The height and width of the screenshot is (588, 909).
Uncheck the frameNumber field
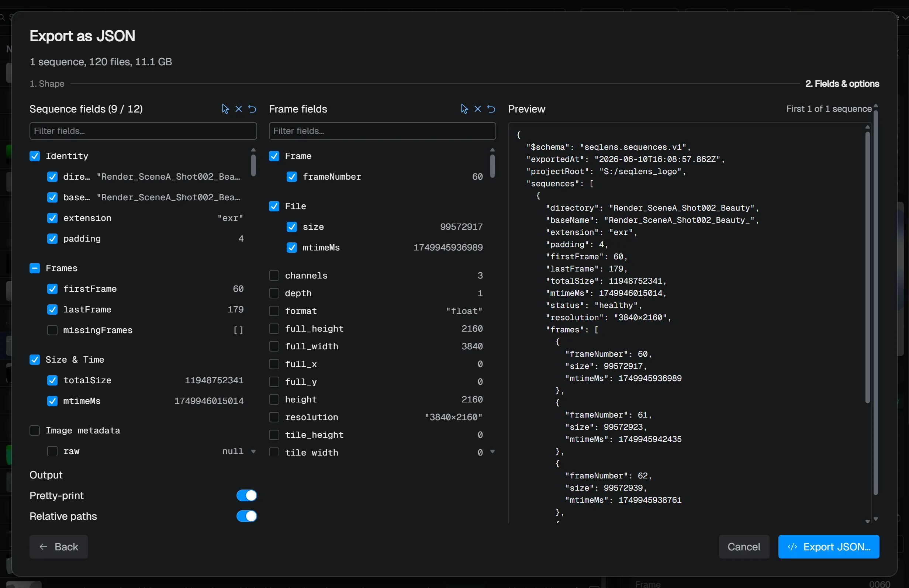click(x=292, y=177)
